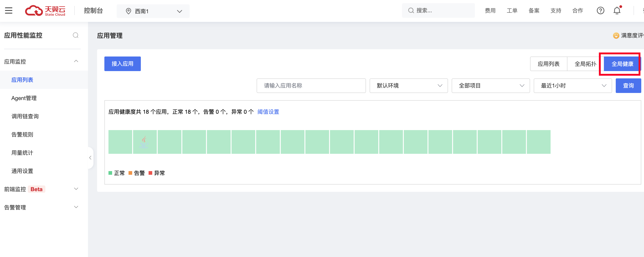Click the last green health tile

point(538,142)
